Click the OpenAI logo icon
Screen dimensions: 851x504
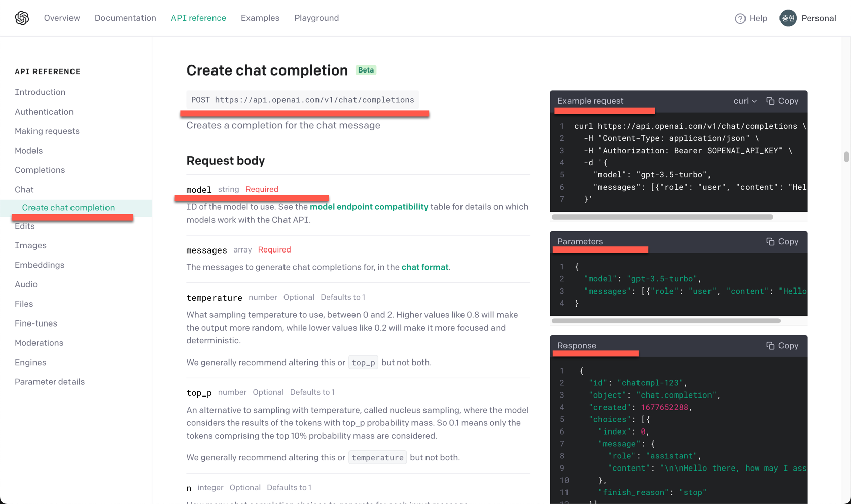click(22, 18)
